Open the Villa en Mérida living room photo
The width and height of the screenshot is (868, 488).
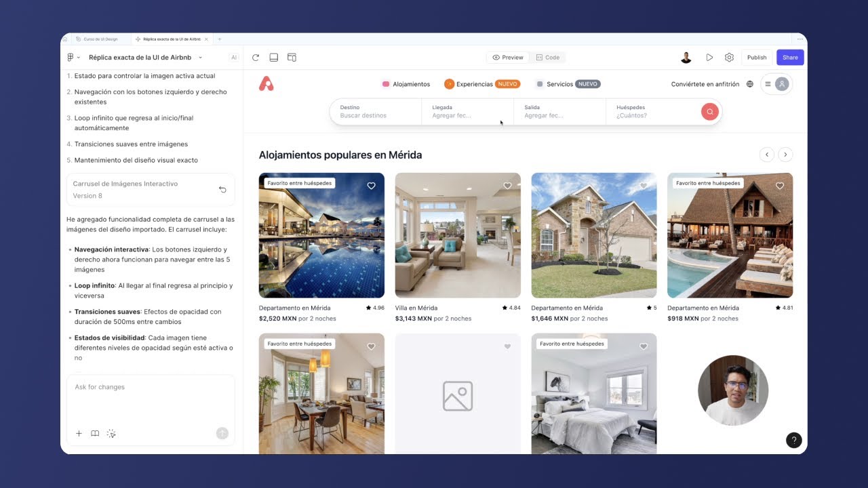click(458, 235)
